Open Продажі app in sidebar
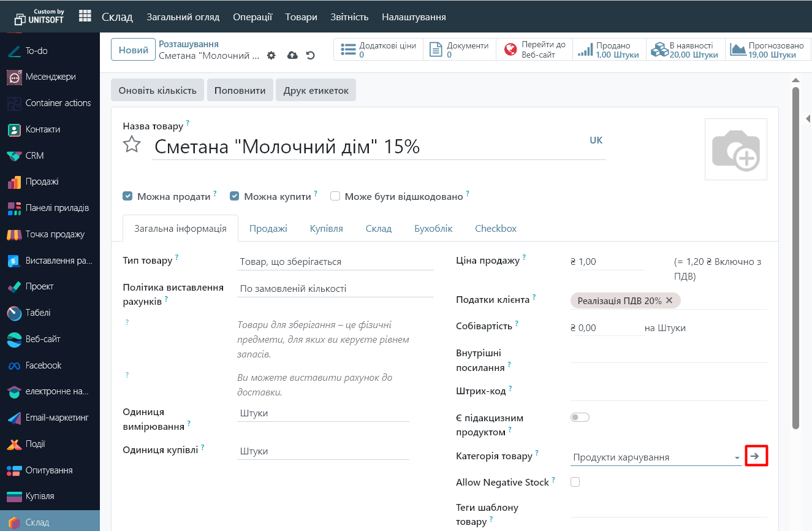 [x=50, y=181]
